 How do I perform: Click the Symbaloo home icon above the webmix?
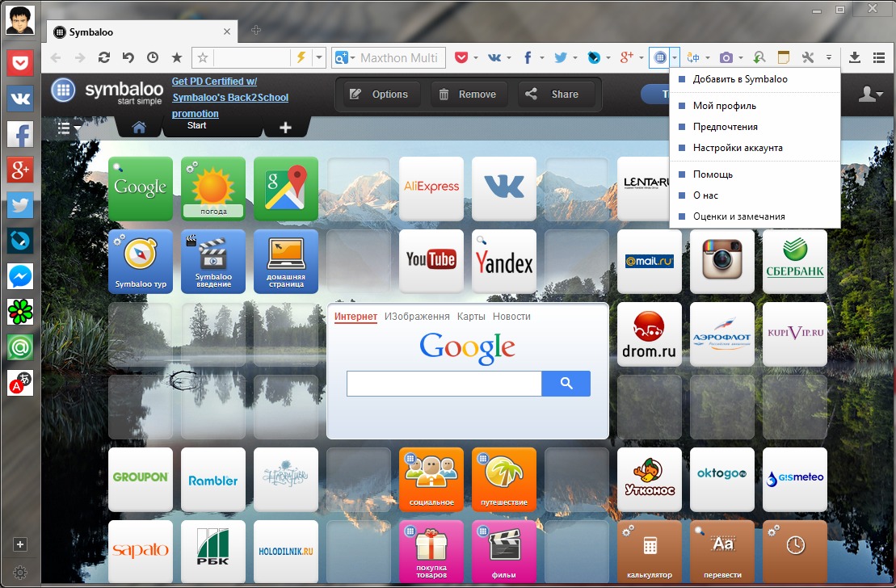coord(137,127)
